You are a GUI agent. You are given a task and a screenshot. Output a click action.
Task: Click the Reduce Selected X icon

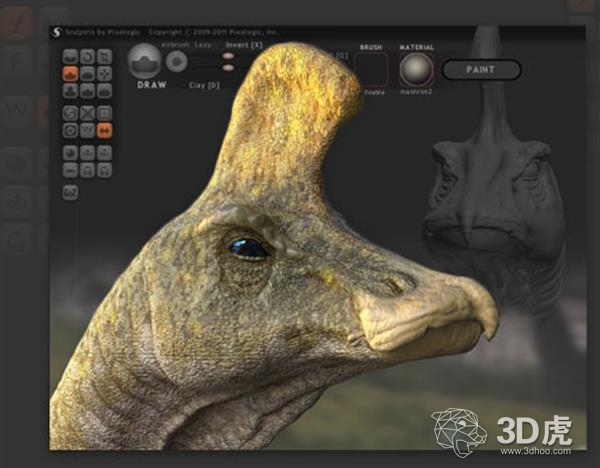[x=87, y=113]
